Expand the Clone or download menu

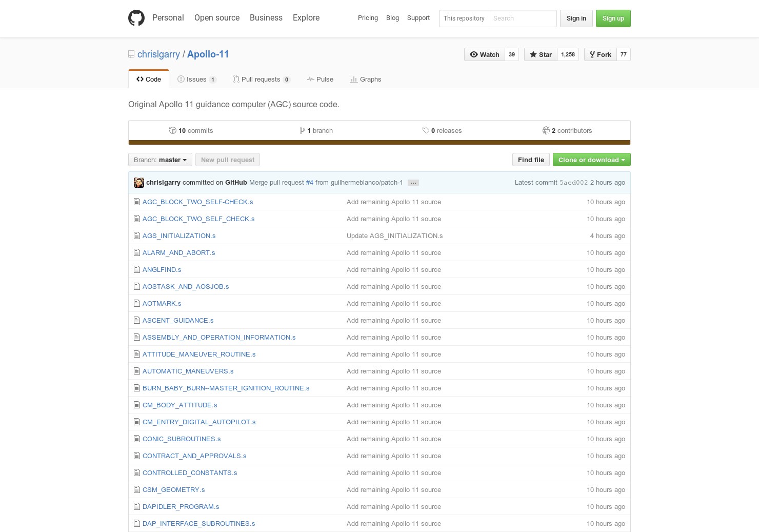591,160
